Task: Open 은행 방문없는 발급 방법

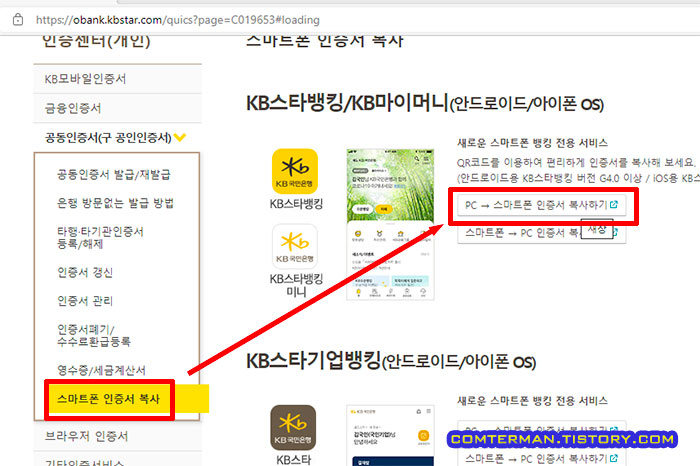Action: [x=115, y=203]
